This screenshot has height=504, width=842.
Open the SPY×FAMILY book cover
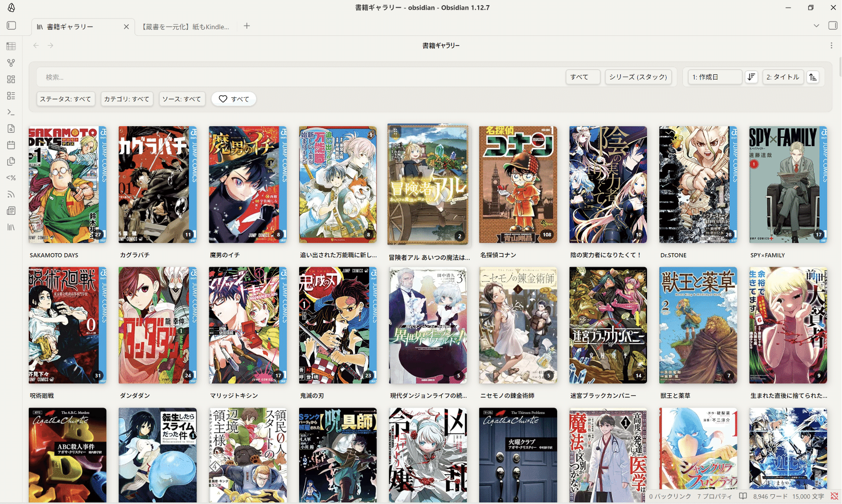coord(788,185)
